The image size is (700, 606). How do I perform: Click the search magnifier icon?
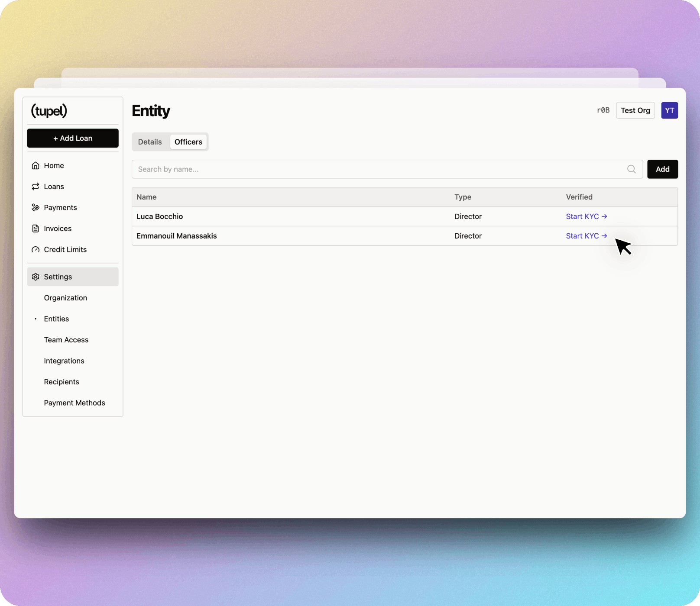(632, 169)
